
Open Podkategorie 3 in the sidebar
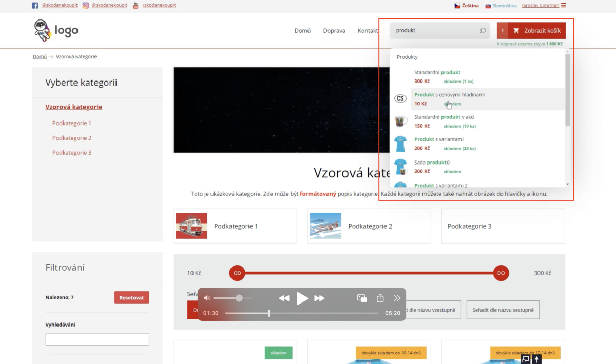click(72, 153)
